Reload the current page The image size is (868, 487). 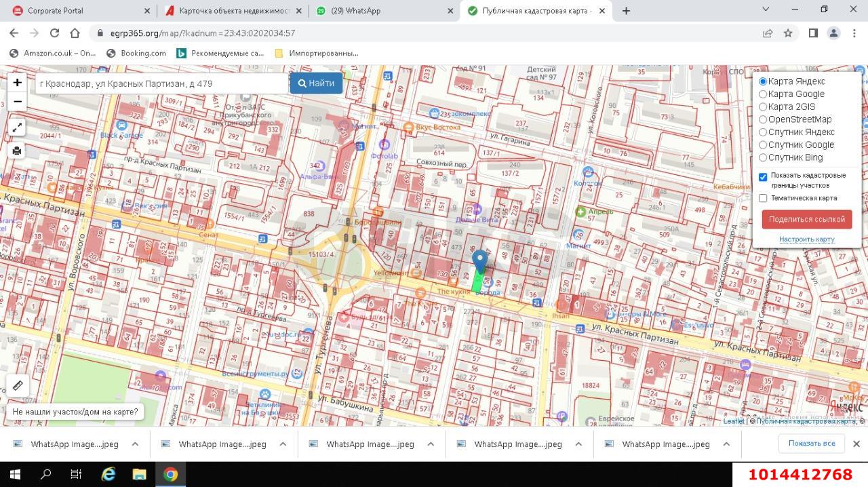(54, 33)
